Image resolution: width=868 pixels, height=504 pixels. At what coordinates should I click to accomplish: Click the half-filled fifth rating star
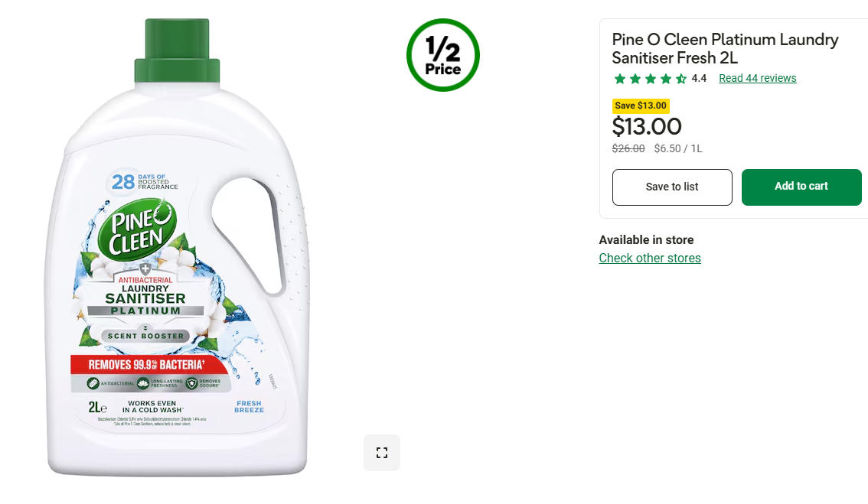coord(681,79)
